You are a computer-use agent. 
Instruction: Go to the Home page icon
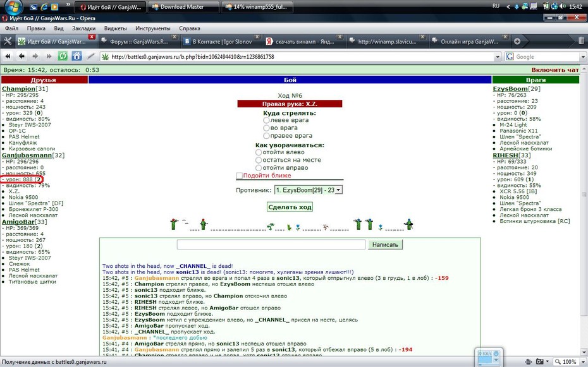tap(77, 56)
